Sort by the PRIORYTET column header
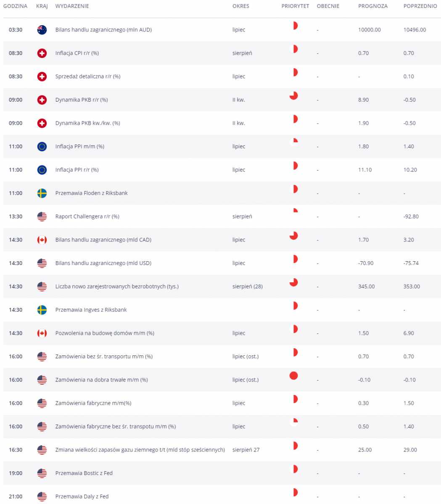 click(x=295, y=6)
